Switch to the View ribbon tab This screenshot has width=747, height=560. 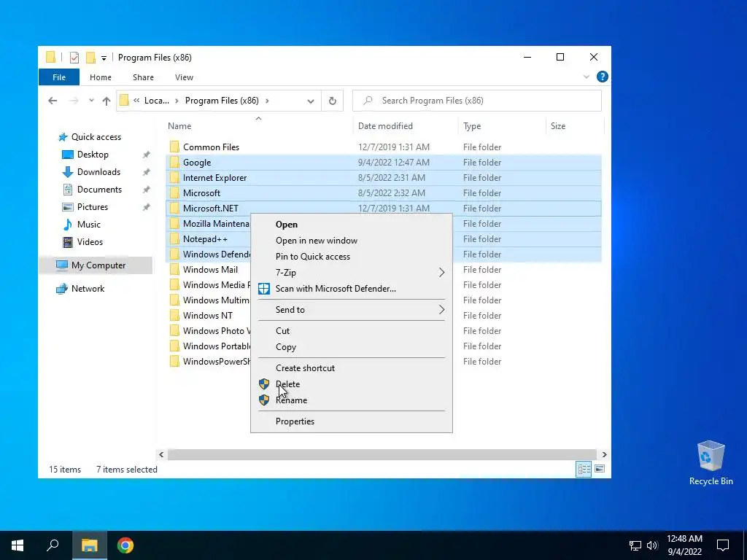pos(184,77)
